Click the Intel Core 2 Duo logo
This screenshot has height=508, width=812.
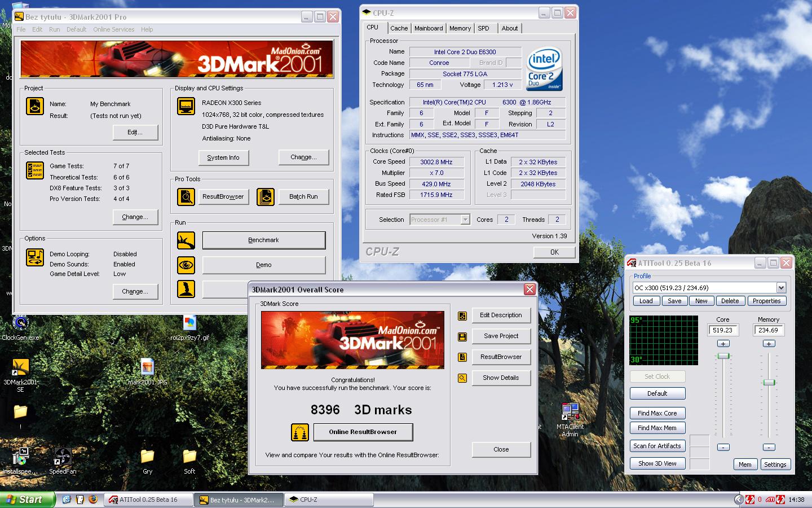544,69
